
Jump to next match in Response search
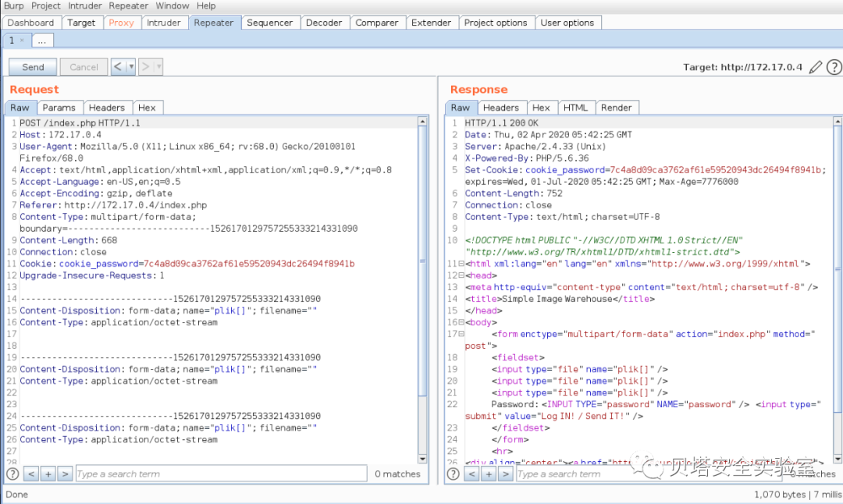[x=505, y=474]
